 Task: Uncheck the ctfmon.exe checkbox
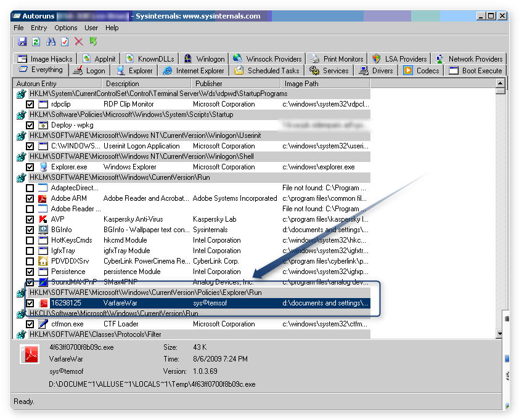(x=30, y=324)
